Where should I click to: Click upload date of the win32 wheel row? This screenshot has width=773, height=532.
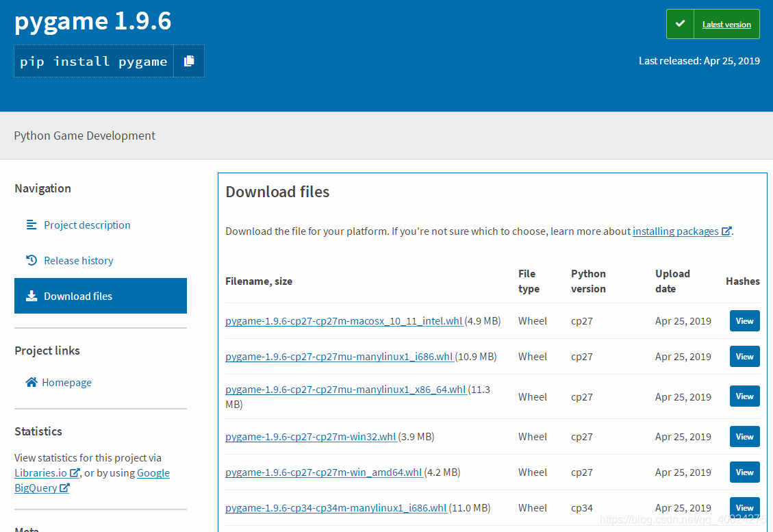683,437
